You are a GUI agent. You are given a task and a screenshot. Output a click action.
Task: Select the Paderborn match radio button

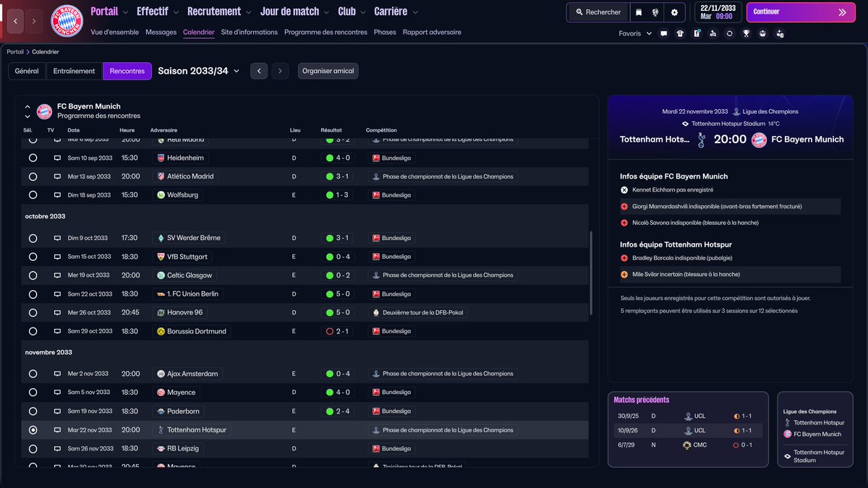pyautogui.click(x=33, y=411)
